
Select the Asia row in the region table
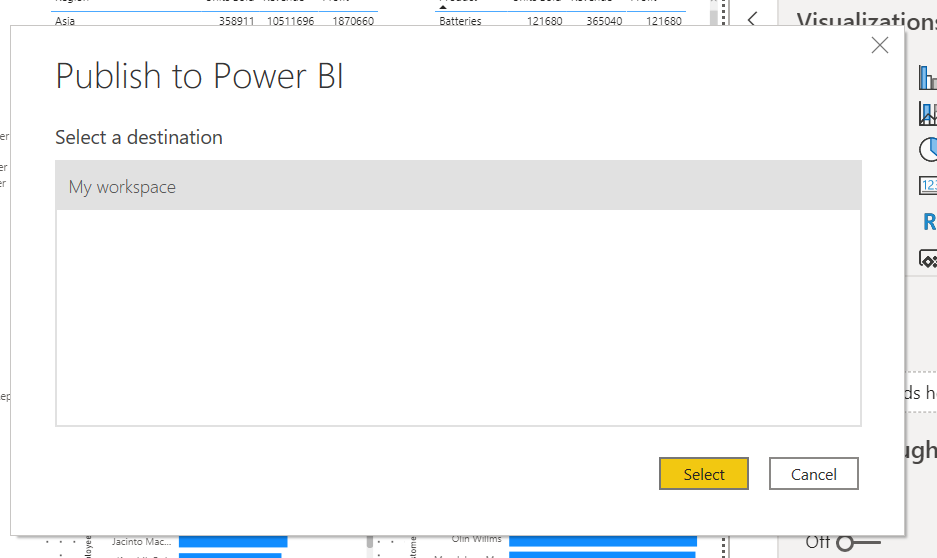point(214,21)
